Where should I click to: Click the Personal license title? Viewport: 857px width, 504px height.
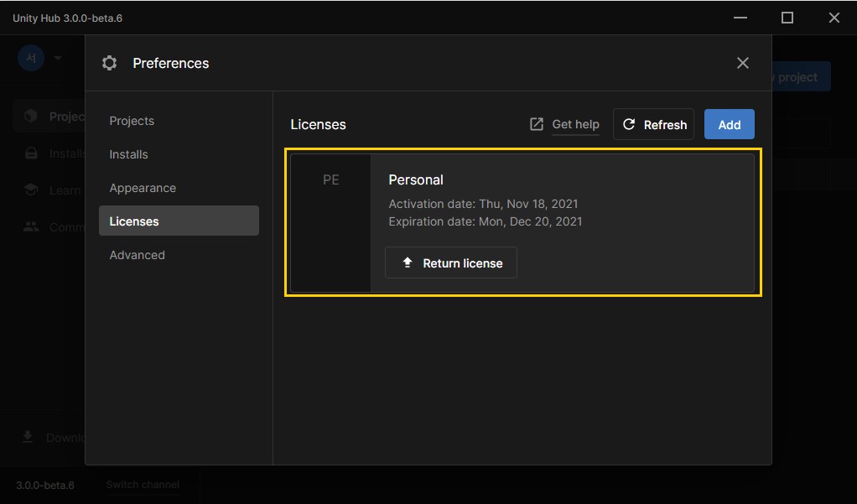point(416,179)
